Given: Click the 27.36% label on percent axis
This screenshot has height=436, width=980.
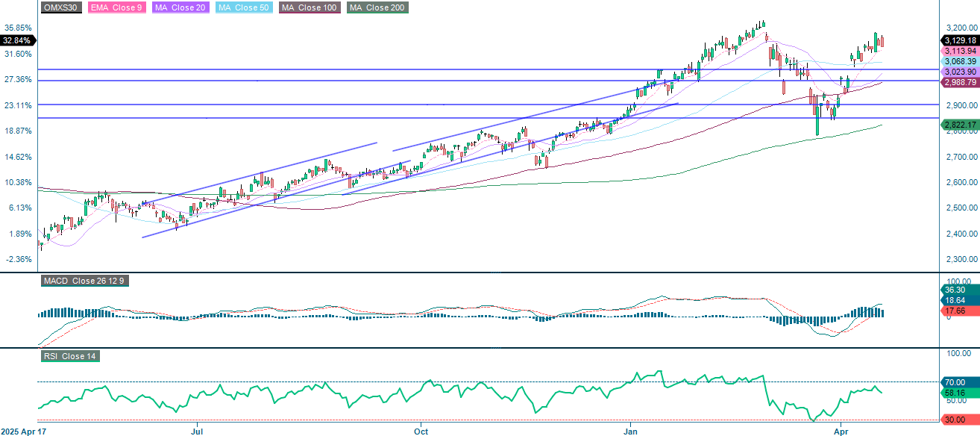Looking at the screenshot, I should point(18,80).
